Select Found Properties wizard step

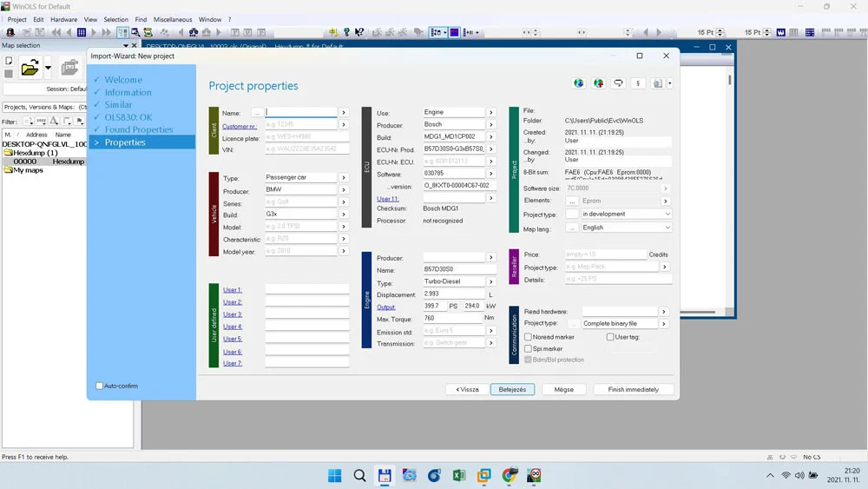[x=138, y=129]
